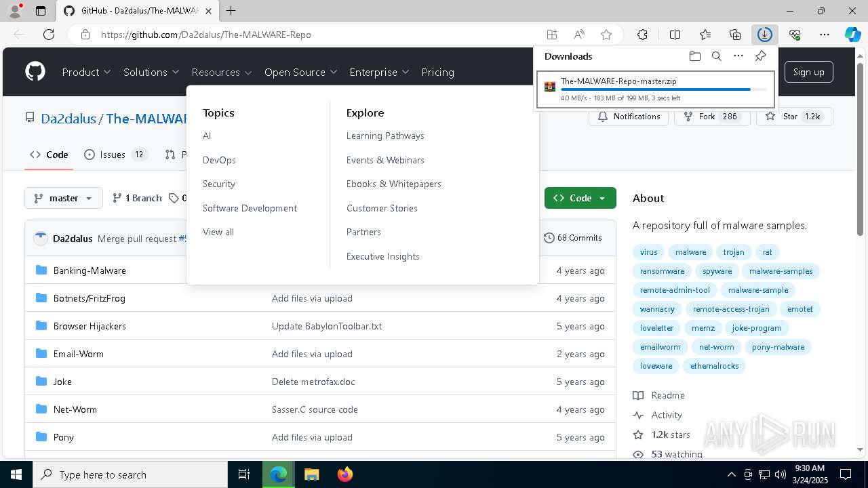Open Copilot sidebar icon
Image resolution: width=868 pixels, height=488 pixels.
[x=852, y=35]
